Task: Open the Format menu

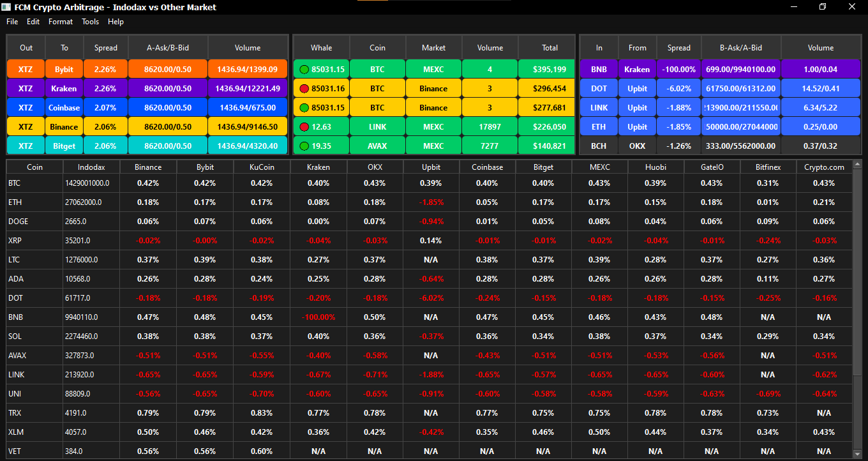Action: (x=61, y=22)
